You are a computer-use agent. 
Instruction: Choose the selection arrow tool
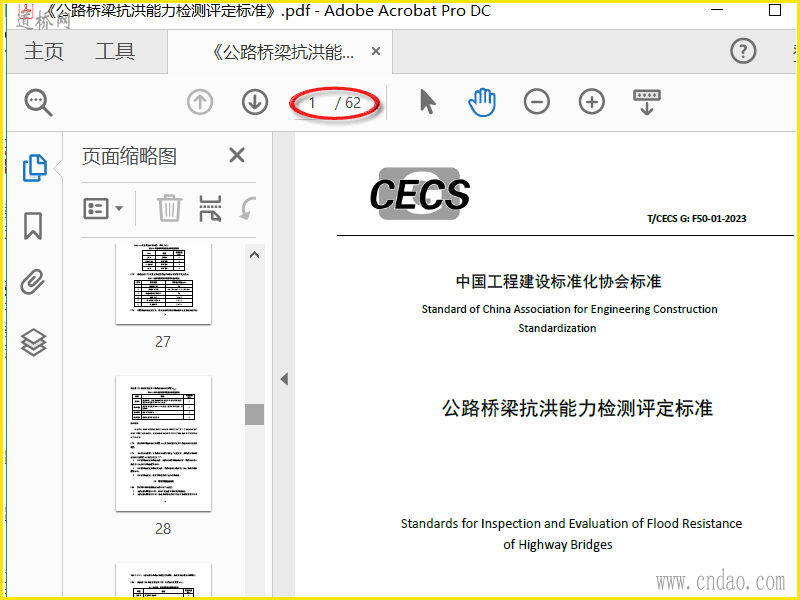pos(428,102)
